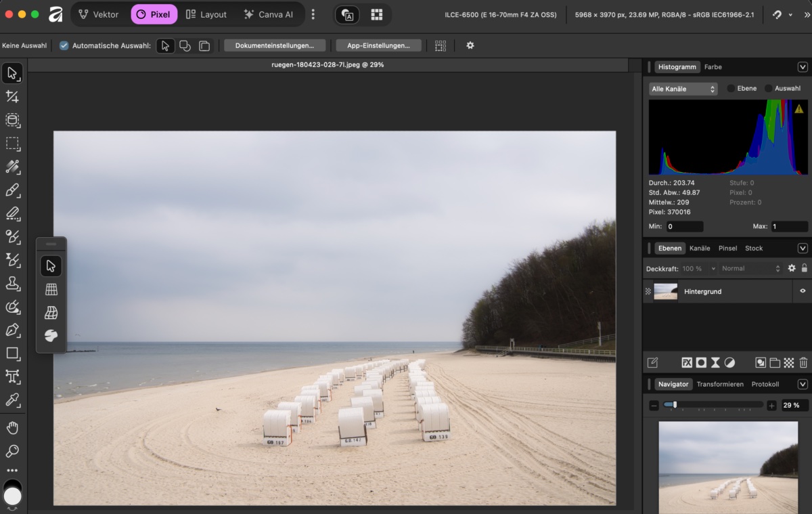Switch to the Pixel persona
812x514 pixels.
154,14
